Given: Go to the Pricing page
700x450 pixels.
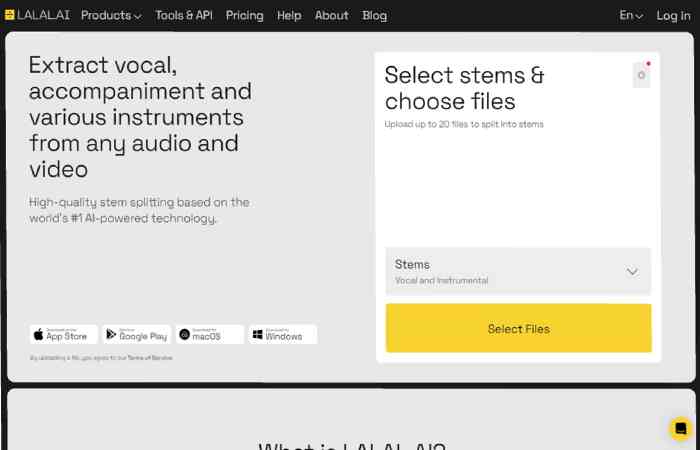Looking at the screenshot, I should click(x=245, y=15).
